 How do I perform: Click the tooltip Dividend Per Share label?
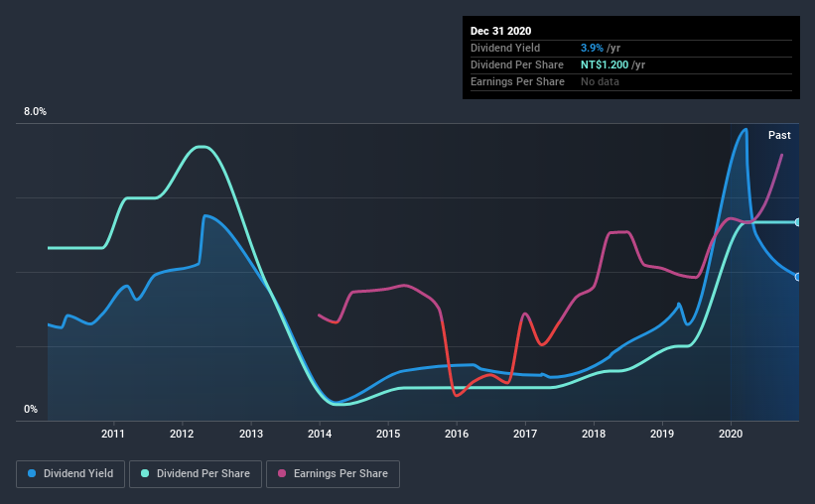(x=516, y=64)
